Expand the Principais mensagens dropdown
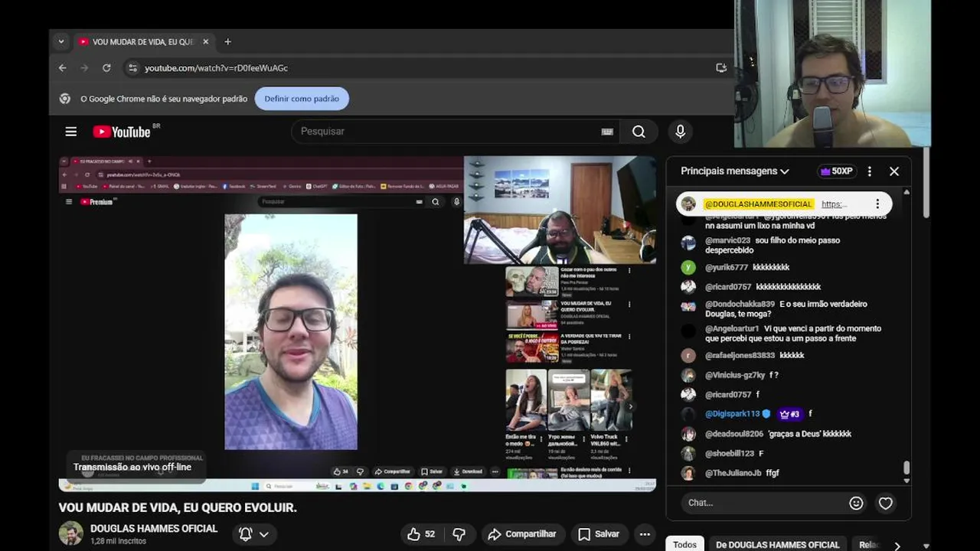980x551 pixels. pos(735,171)
